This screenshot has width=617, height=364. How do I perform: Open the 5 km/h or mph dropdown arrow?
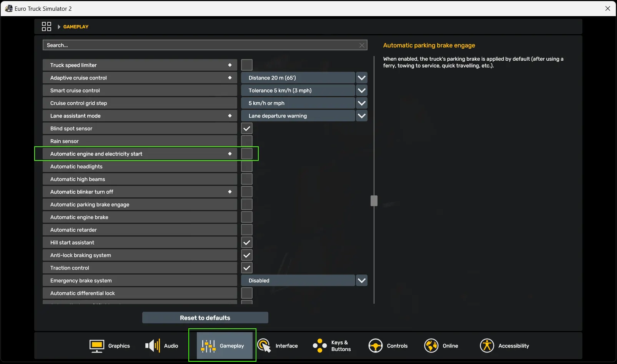tap(362, 103)
